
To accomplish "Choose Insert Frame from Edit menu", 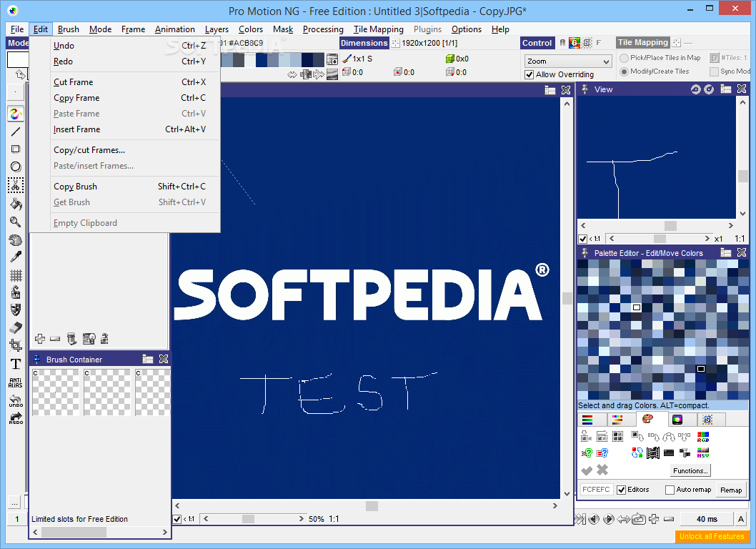I will 76,129.
